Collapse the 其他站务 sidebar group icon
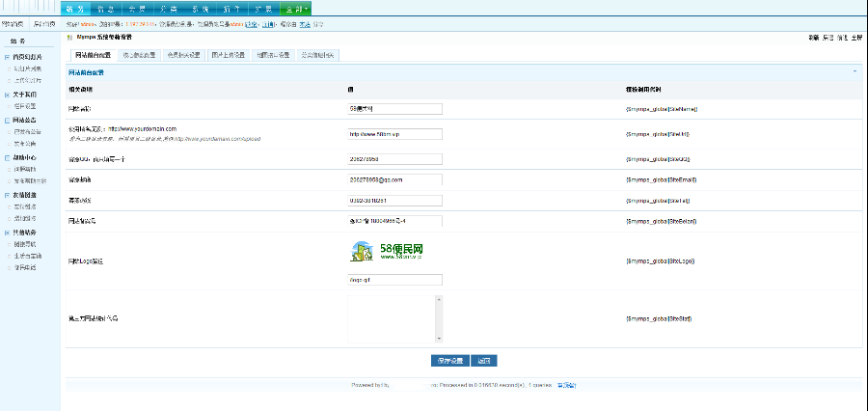 pos(7,233)
